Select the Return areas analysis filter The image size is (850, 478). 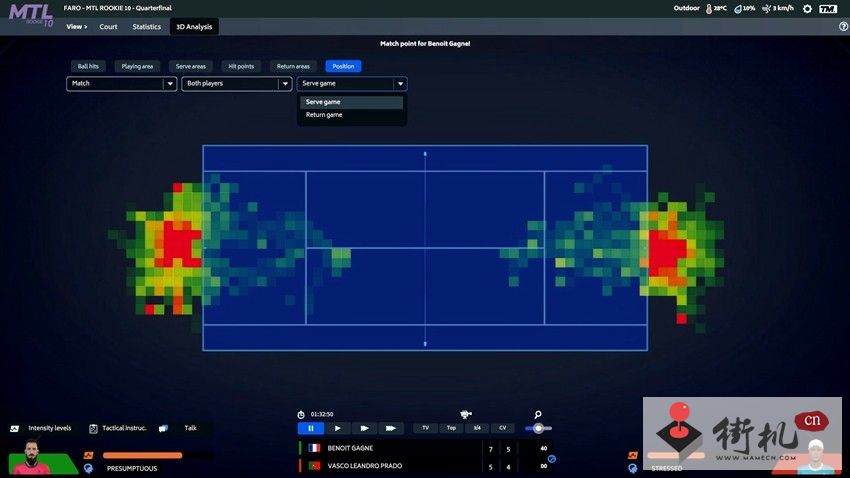pyautogui.click(x=293, y=66)
